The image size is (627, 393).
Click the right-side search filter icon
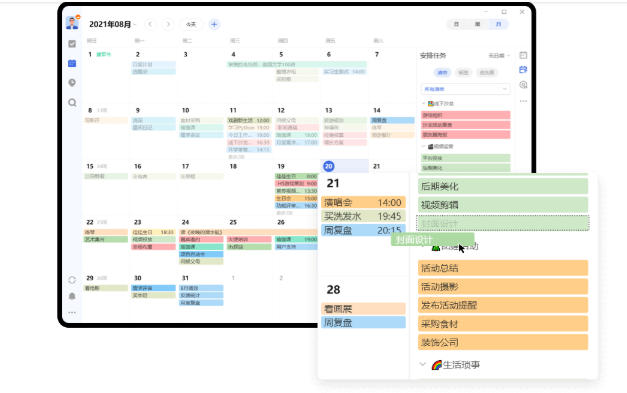(x=523, y=85)
